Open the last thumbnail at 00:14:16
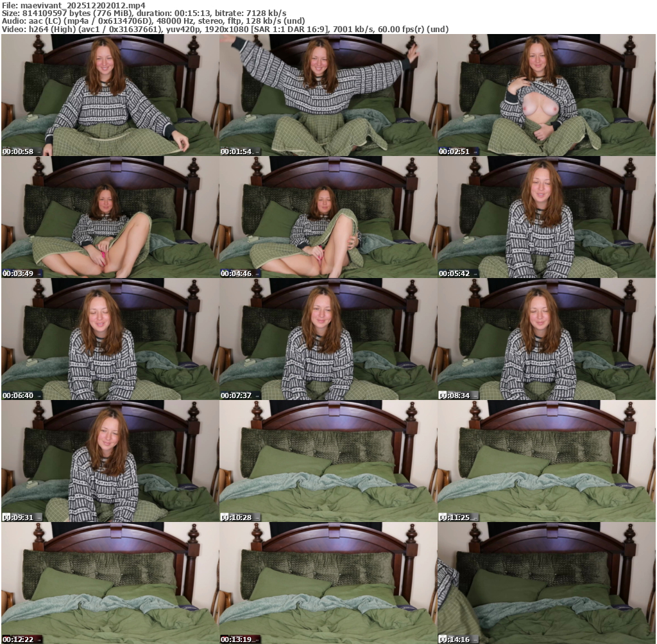The height and width of the screenshot is (644, 657). coord(546,583)
